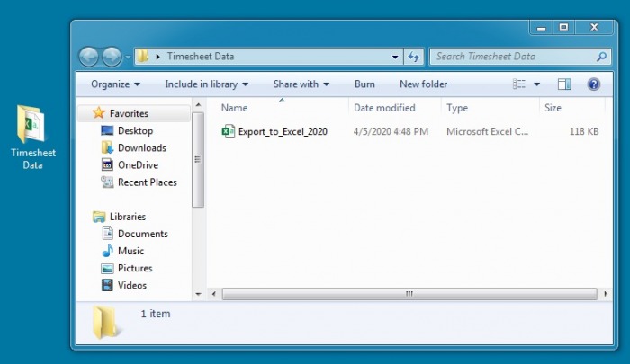Click Timesheet Data in the address bar
The width and height of the screenshot is (630, 364).
point(201,57)
